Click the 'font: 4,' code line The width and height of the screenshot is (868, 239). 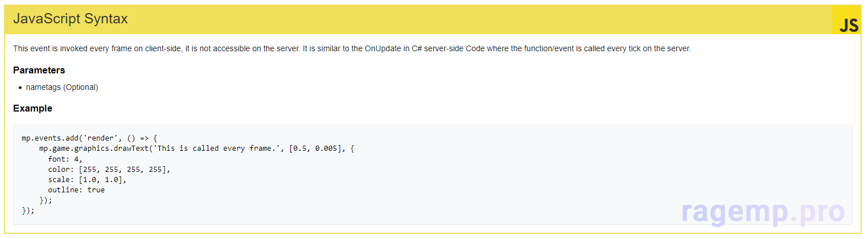[x=65, y=159]
